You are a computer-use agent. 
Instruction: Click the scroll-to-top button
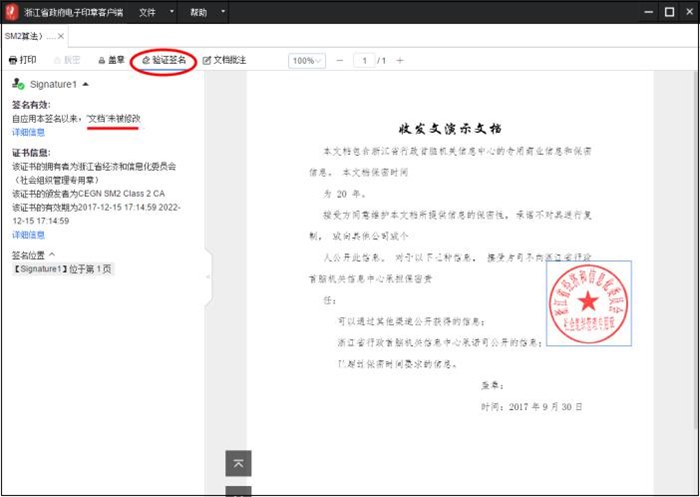[238, 464]
